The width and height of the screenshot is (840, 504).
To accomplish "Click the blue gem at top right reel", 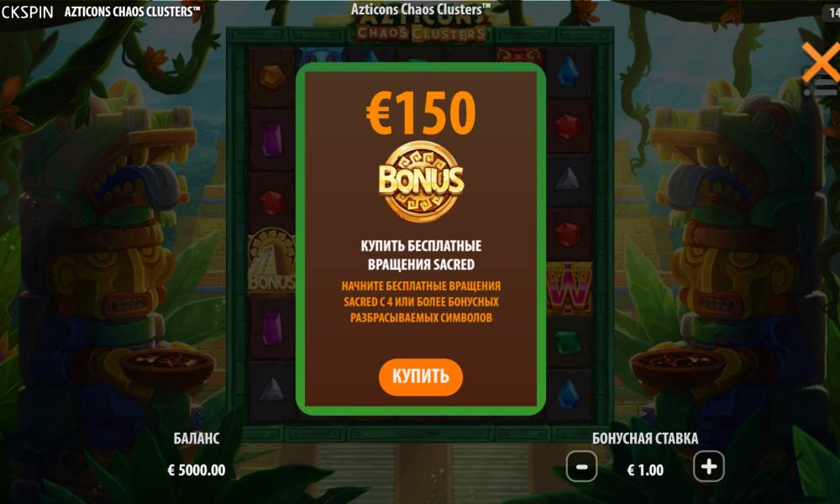I will (568, 71).
